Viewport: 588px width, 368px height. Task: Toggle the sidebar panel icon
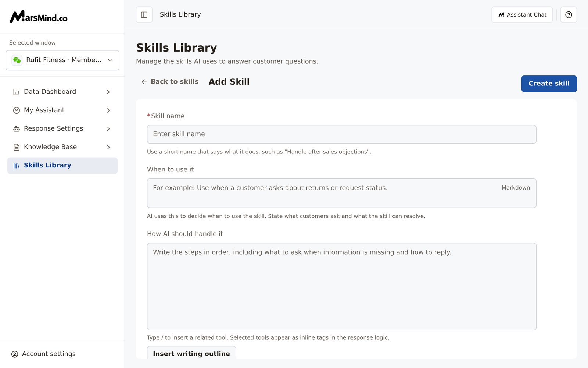(x=144, y=15)
